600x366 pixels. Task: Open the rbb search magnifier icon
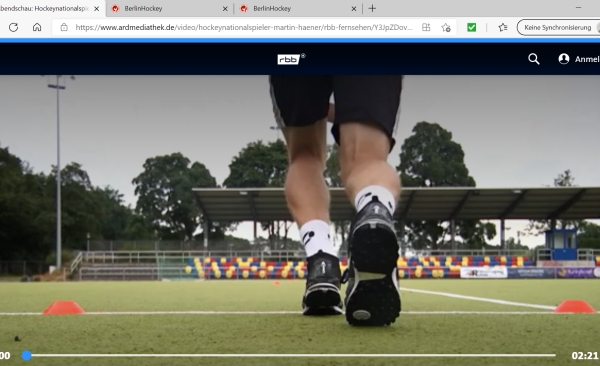click(x=534, y=59)
